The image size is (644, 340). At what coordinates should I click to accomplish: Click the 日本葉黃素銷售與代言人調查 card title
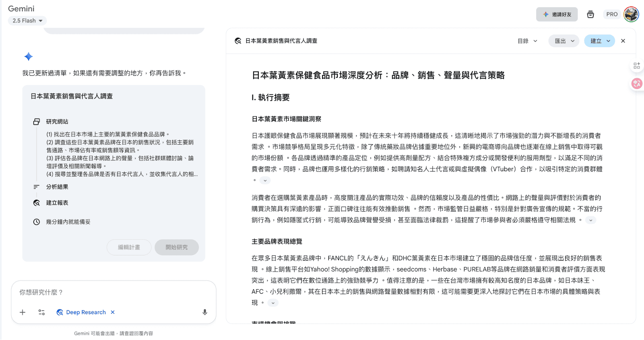pos(72,96)
